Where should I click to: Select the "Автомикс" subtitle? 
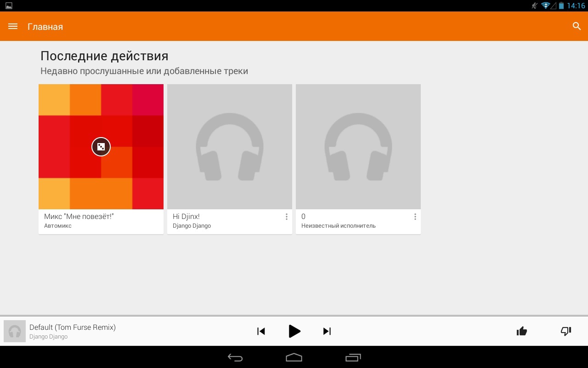58,226
